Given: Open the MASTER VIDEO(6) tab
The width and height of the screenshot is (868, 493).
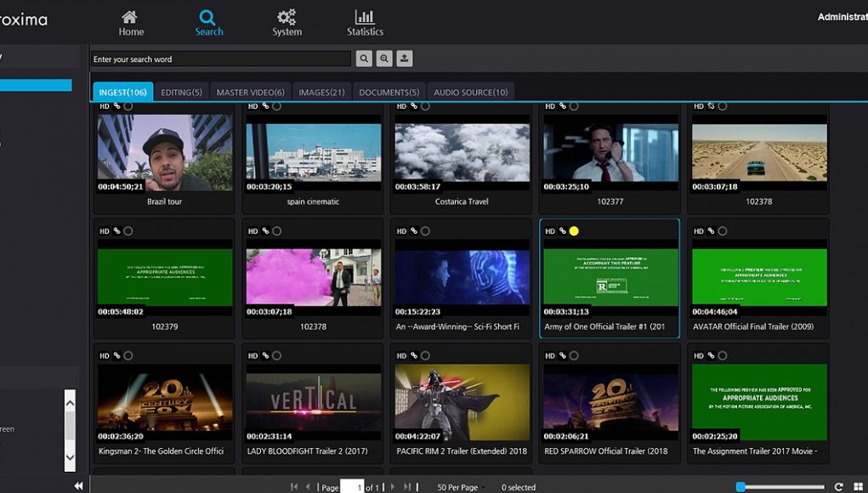Looking at the screenshot, I should click(250, 92).
